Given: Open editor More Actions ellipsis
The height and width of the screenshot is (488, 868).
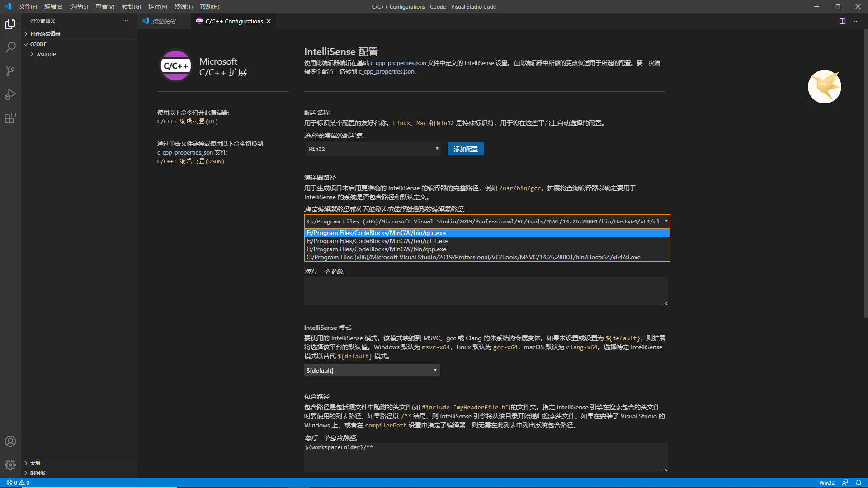Looking at the screenshot, I should coord(857,21).
